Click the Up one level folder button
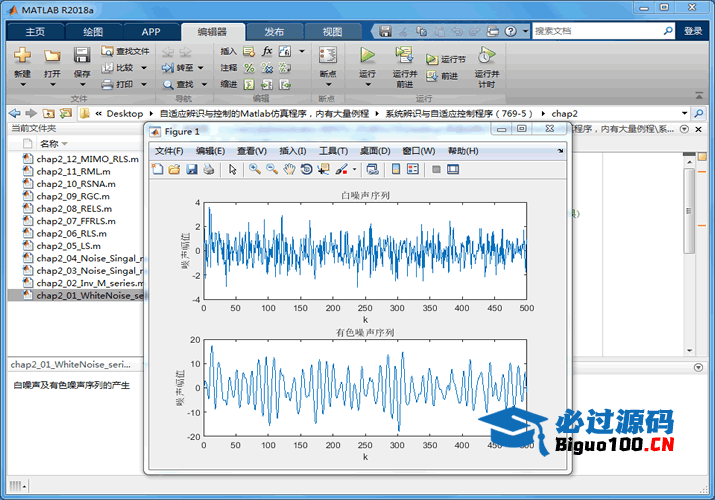The image size is (715, 500). tap(48, 113)
